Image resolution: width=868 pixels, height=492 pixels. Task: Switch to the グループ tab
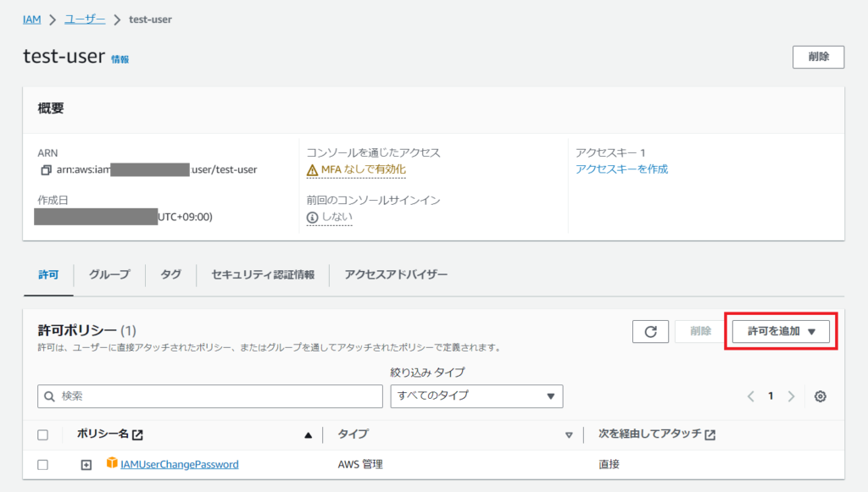[109, 274]
